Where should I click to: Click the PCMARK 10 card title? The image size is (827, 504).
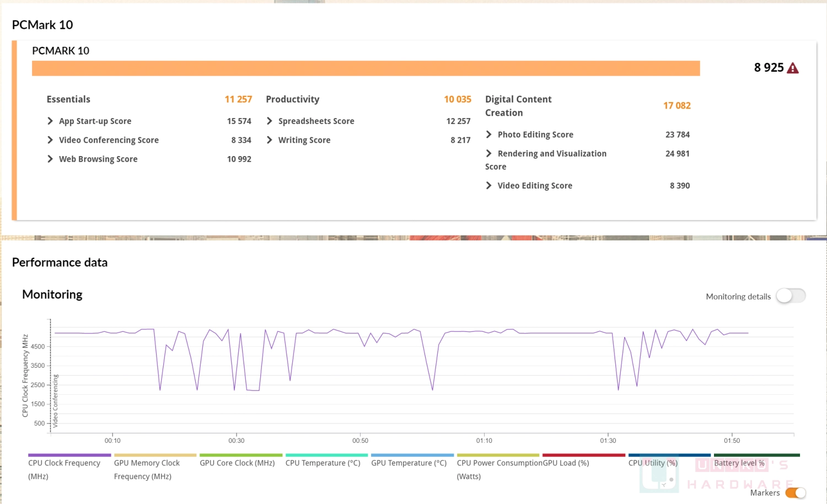(61, 51)
